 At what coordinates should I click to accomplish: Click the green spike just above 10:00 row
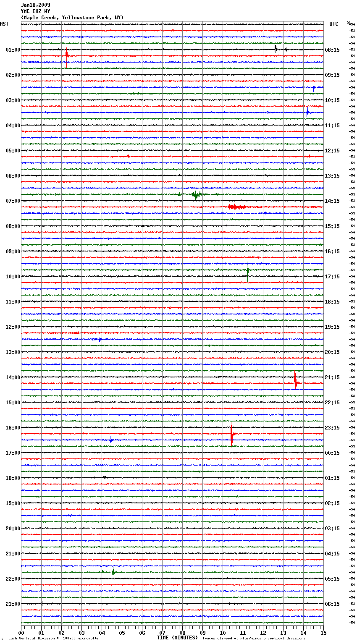(248, 271)
